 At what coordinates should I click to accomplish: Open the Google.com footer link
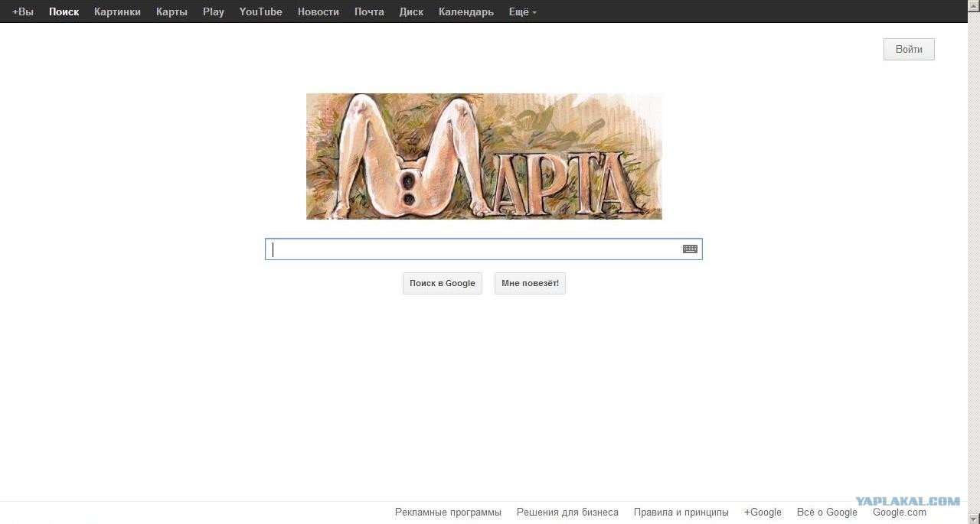(x=900, y=513)
